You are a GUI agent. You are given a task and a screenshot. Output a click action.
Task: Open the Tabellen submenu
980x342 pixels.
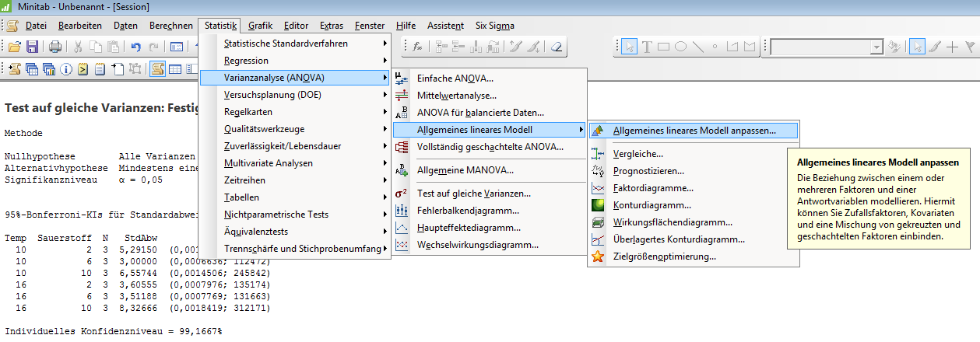point(296,197)
